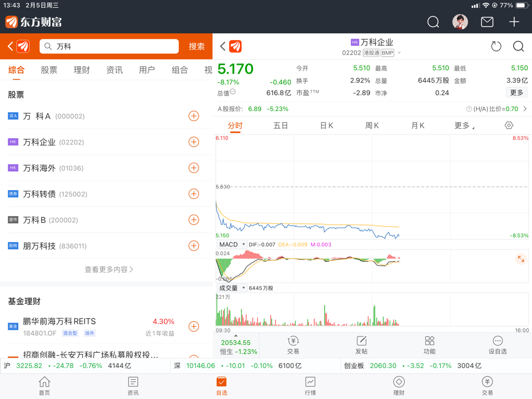Open the user avatar profile
Image resolution: width=532 pixels, height=399 pixels.
pos(460,22)
